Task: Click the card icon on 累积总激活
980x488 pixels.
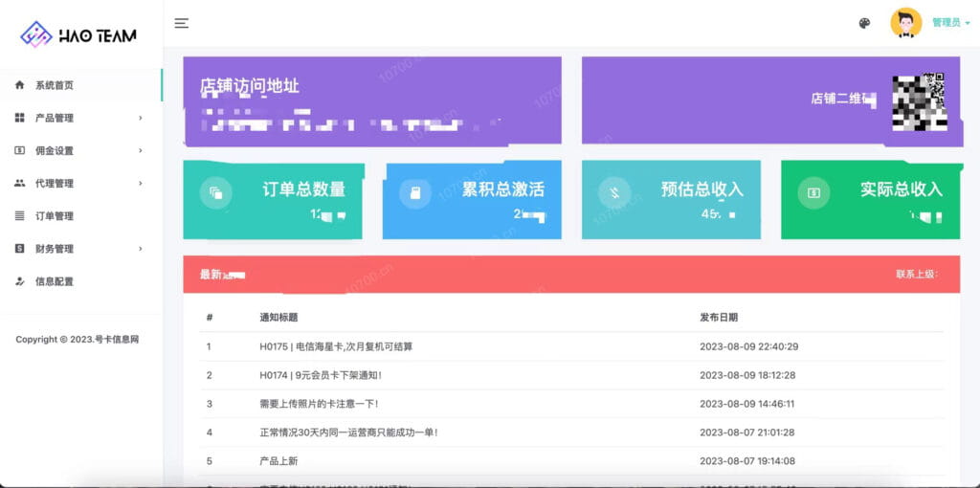Action: coord(415,193)
